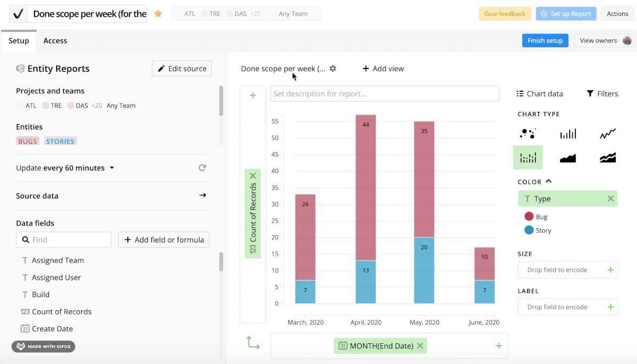Open the update frequency dropdown
The height and width of the screenshot is (364, 637).
pos(111,167)
